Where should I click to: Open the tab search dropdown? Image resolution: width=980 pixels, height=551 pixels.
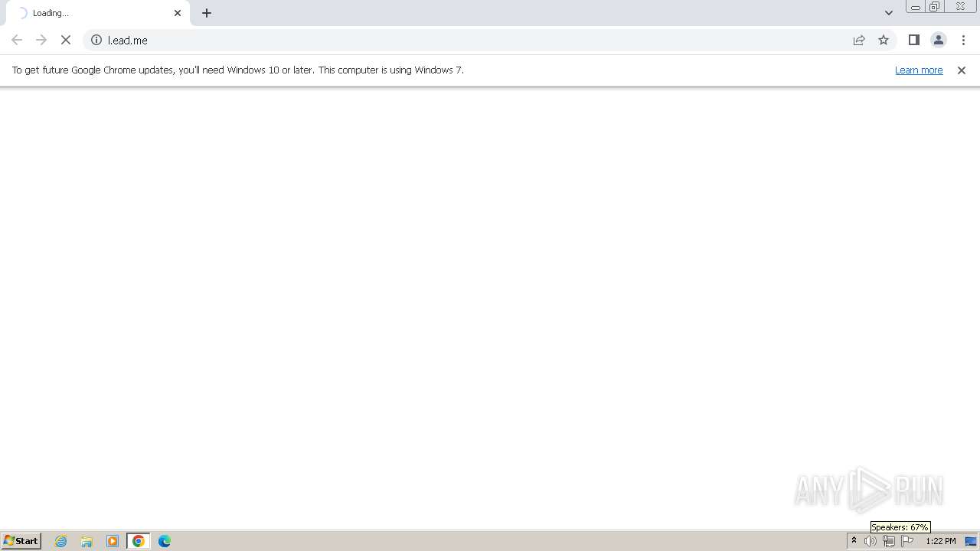click(888, 13)
